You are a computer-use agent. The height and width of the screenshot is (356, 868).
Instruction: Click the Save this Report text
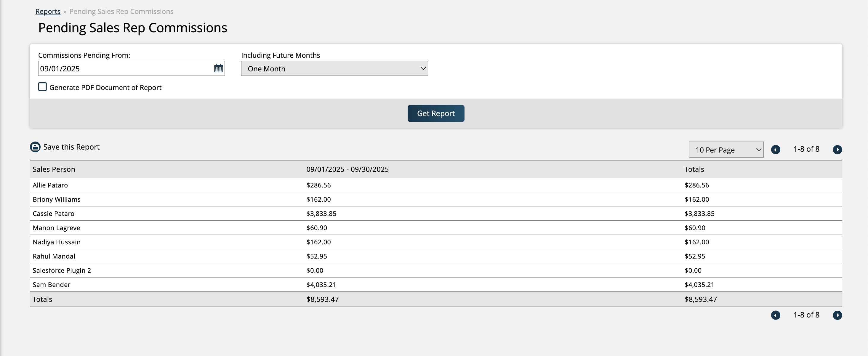(71, 147)
